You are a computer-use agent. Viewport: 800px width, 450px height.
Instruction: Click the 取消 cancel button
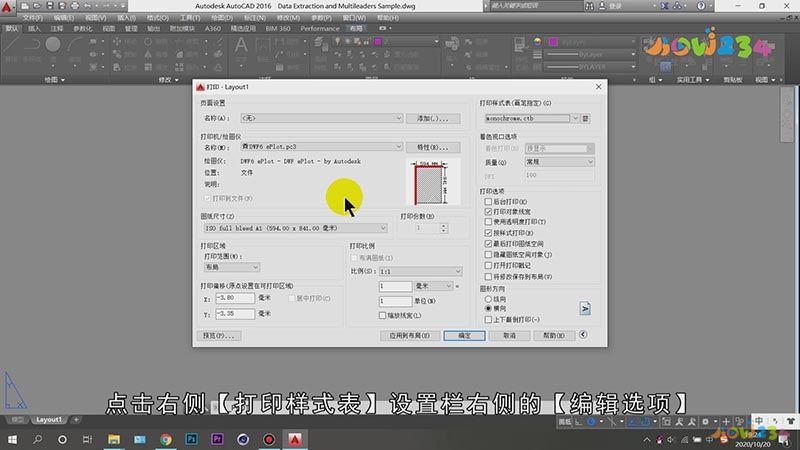(509, 336)
